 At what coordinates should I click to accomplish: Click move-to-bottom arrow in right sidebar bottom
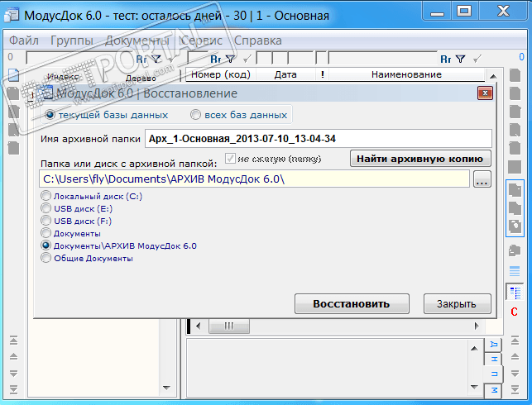[515, 389]
